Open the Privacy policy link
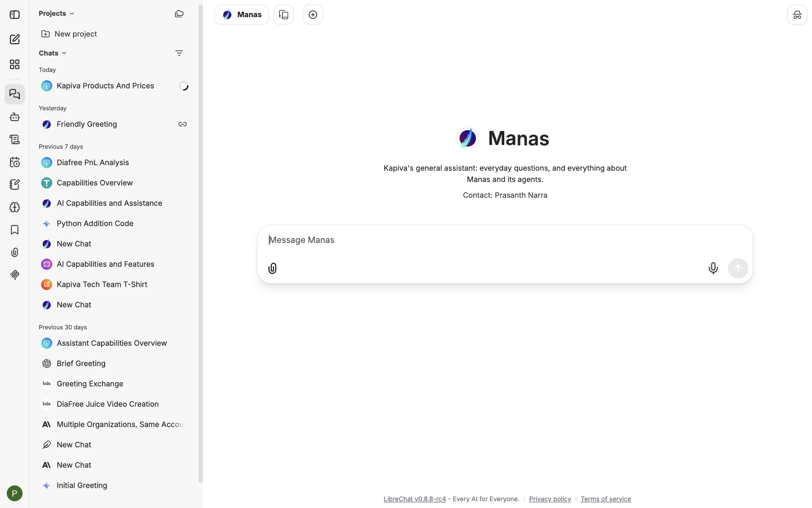 point(550,499)
